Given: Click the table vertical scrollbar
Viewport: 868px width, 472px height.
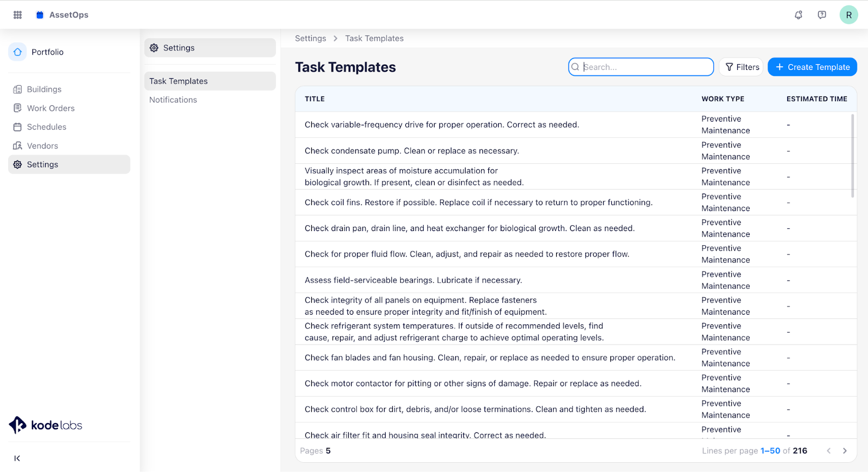Looking at the screenshot, I should coord(853,156).
